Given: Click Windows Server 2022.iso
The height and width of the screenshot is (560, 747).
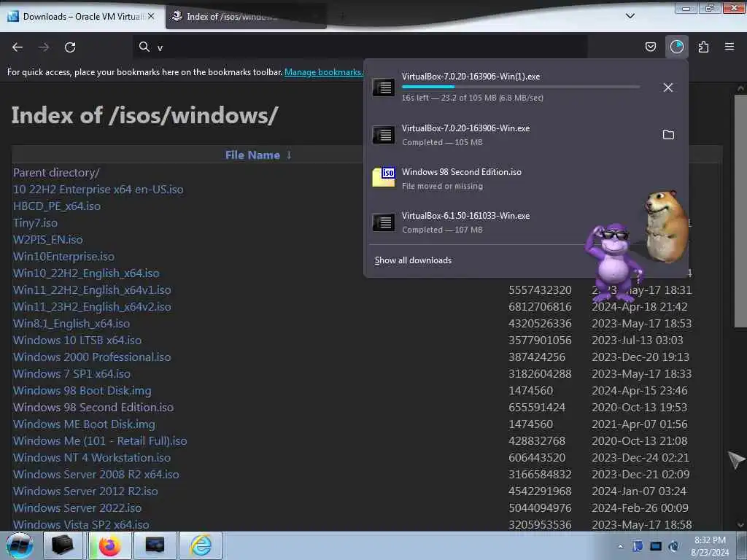Looking at the screenshot, I should pyautogui.click(x=77, y=508).
